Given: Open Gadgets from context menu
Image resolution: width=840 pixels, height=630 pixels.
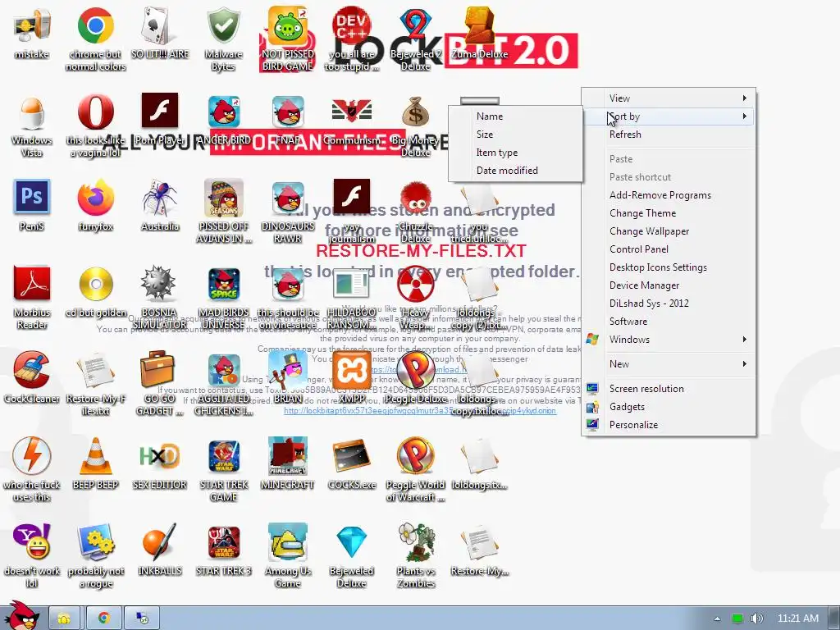Looking at the screenshot, I should point(669,407).
